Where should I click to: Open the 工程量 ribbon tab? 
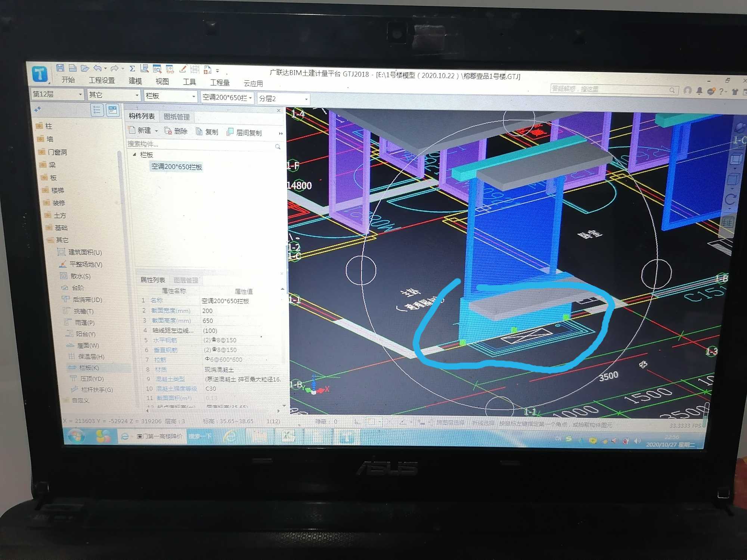[220, 83]
